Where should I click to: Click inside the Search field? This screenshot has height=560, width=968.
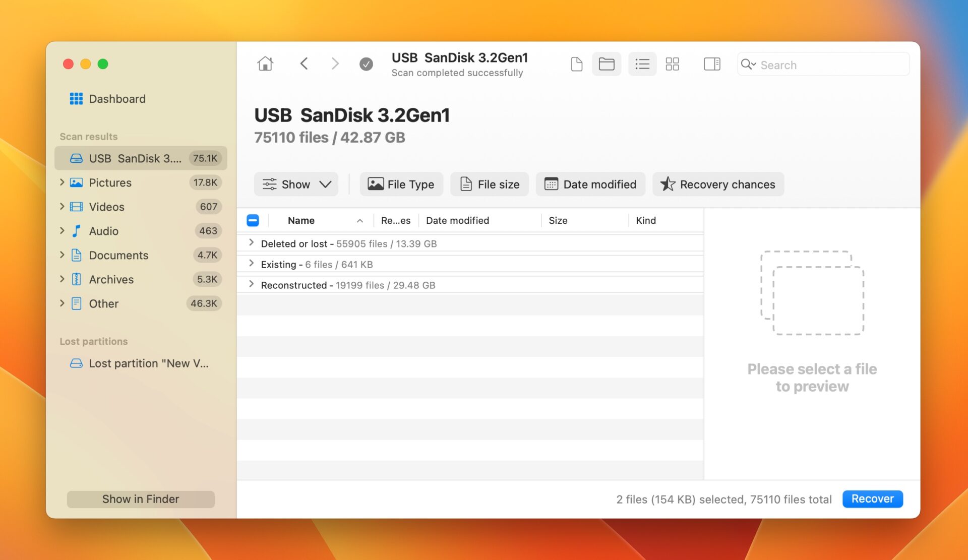pyautogui.click(x=822, y=65)
